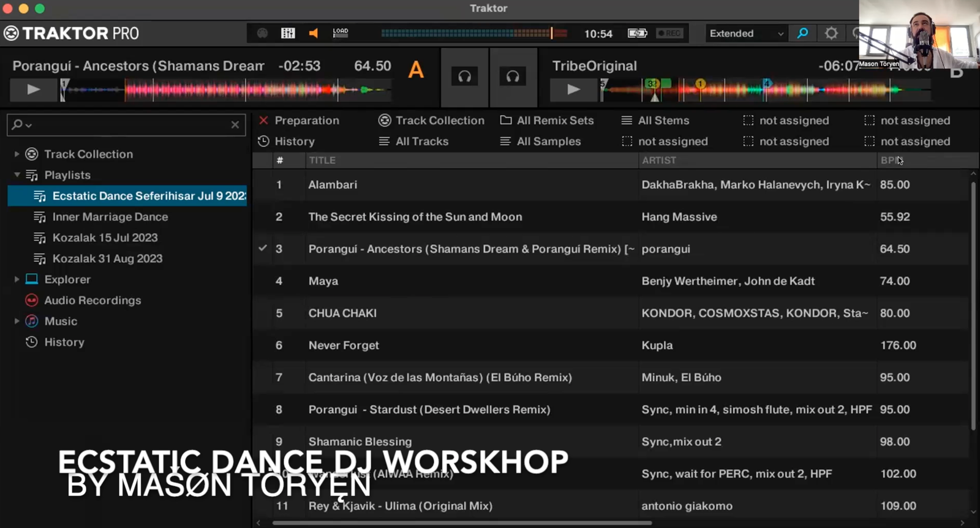980x528 pixels.
Task: Expand the Track Collection tree node
Action: point(17,154)
